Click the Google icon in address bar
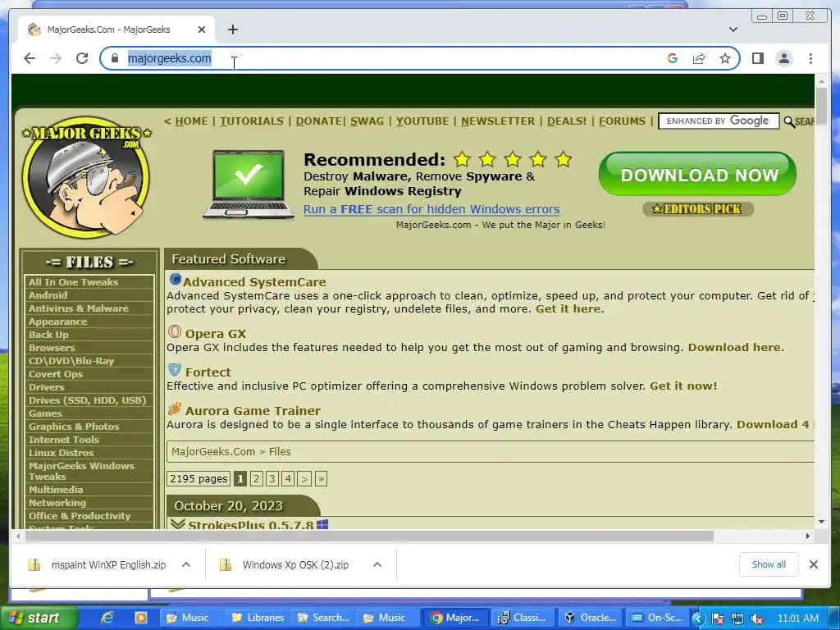 [x=673, y=58]
